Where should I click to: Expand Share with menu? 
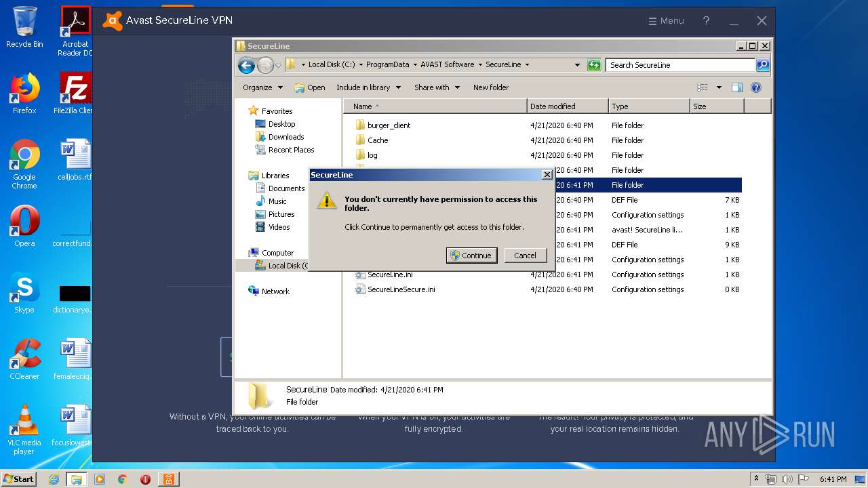[437, 87]
